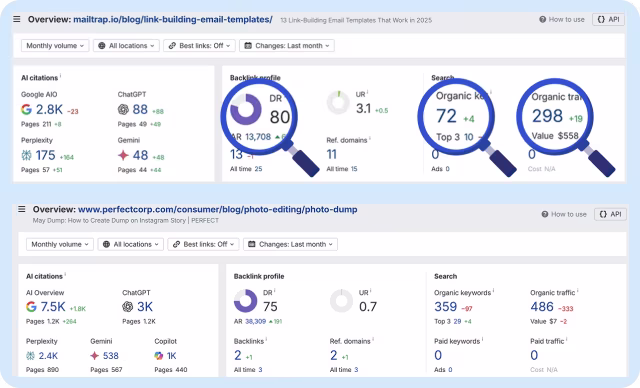The width and height of the screenshot is (640, 388).
Task: Open Changes: Last month dropdown in perfectcorp panel
Action: (290, 244)
